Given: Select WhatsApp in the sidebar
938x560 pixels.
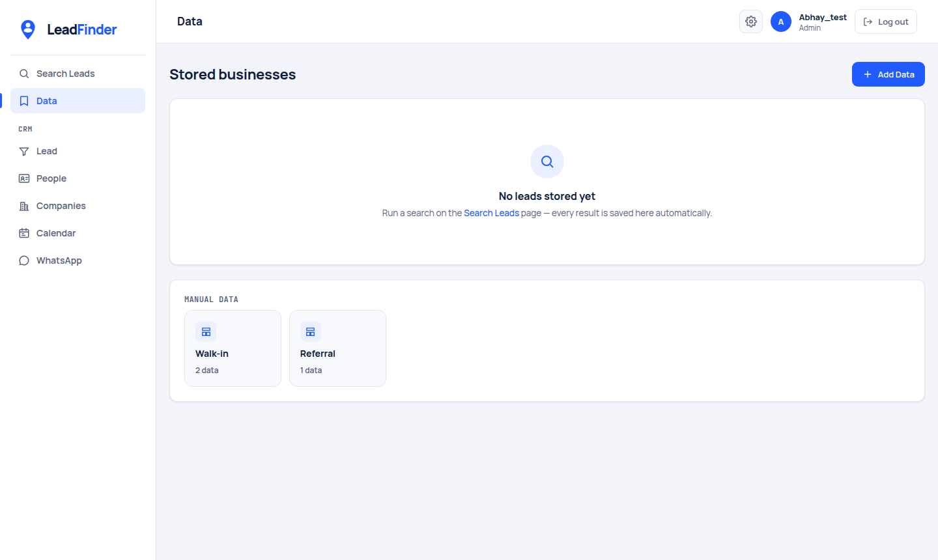Looking at the screenshot, I should click(78, 260).
